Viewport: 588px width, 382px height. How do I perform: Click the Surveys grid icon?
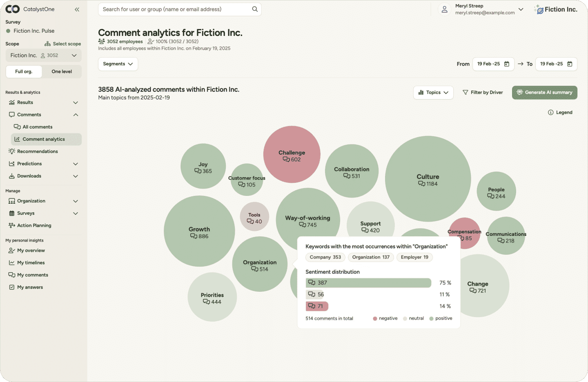tap(12, 213)
